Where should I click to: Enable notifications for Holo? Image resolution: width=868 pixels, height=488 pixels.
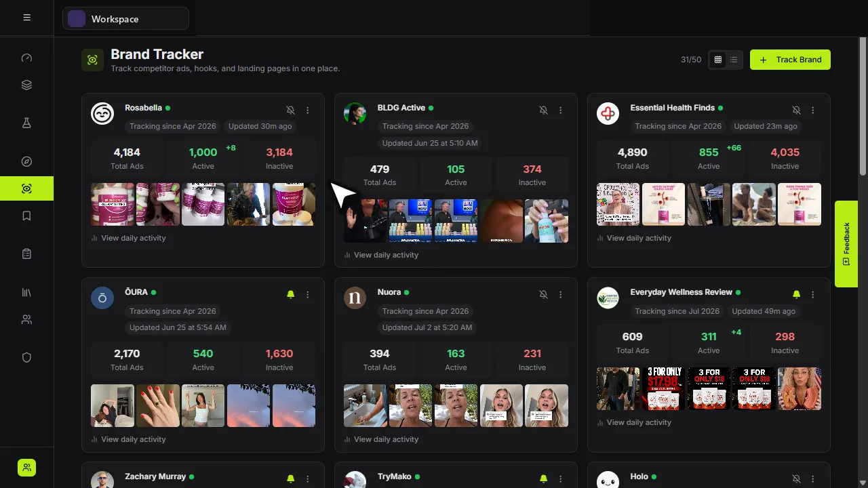[x=796, y=479]
